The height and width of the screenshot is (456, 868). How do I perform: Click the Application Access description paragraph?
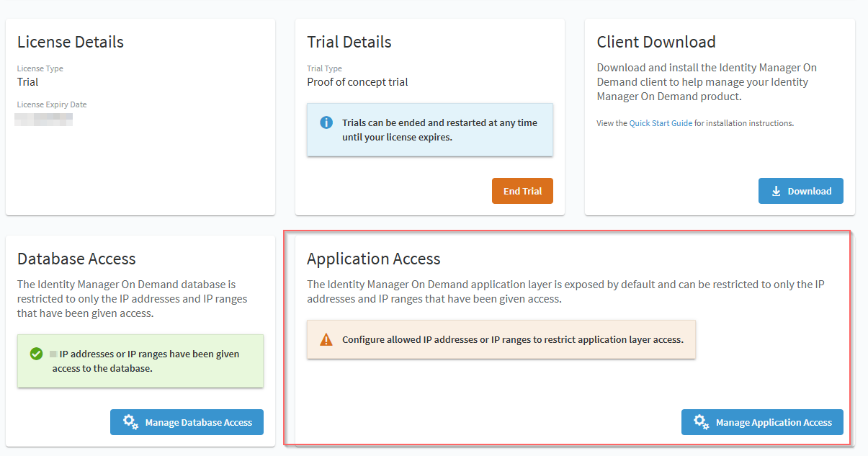coord(565,292)
